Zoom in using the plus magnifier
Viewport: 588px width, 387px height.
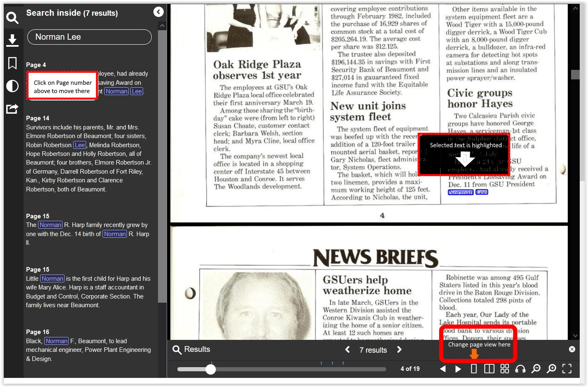(x=551, y=369)
